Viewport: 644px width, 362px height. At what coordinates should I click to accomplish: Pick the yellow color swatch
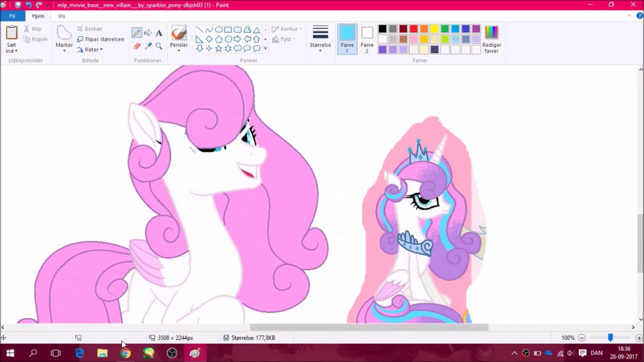click(435, 29)
